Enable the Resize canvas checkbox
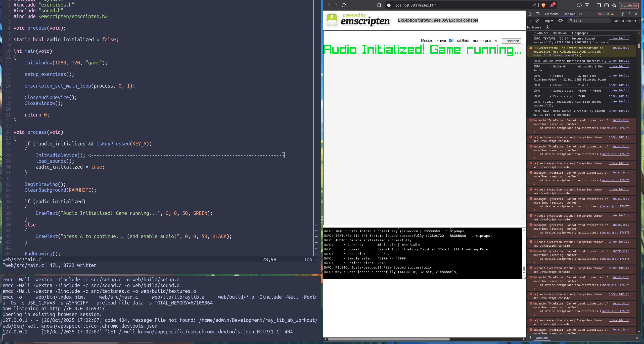Screen dimensions: 644x344 tap(419, 41)
